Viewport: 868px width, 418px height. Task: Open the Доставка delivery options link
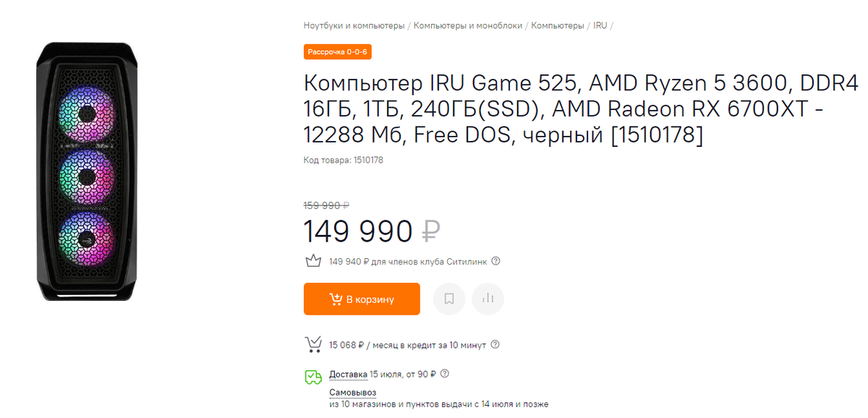pyautogui.click(x=349, y=374)
